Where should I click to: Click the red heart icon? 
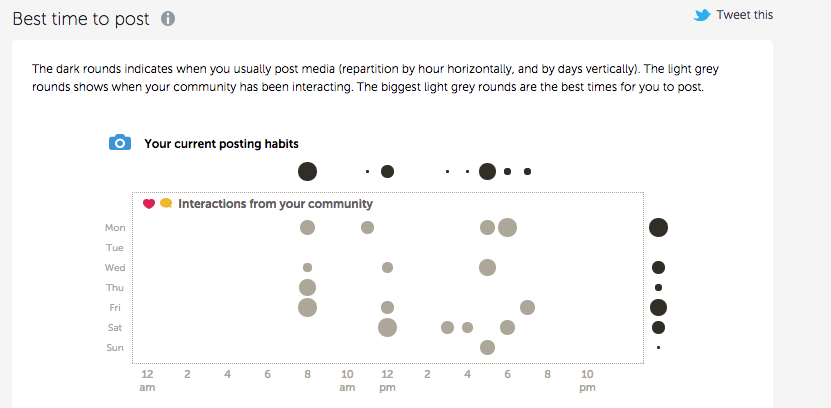149,203
